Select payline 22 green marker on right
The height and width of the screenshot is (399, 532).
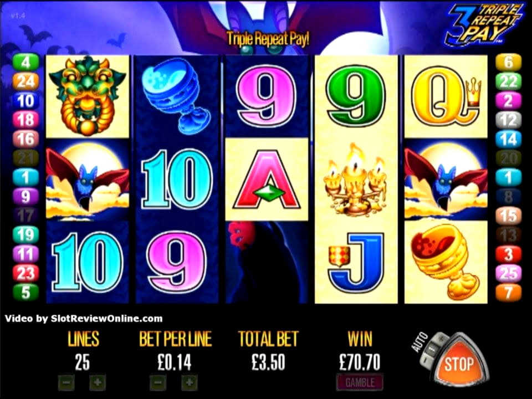508,81
